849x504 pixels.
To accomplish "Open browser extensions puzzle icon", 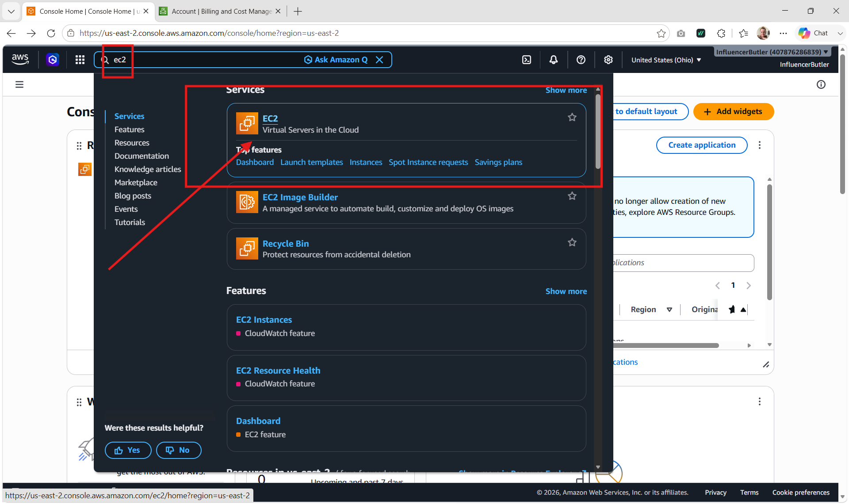I will (x=721, y=33).
